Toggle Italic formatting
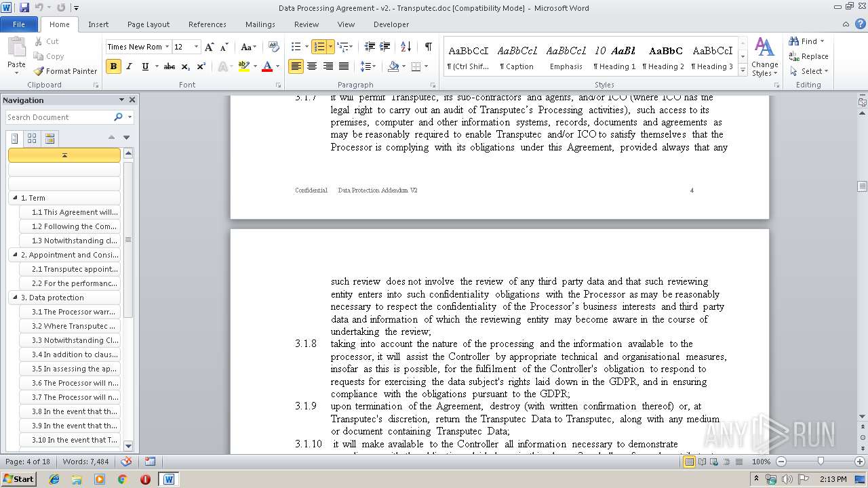This screenshot has height=488, width=868. (130, 66)
